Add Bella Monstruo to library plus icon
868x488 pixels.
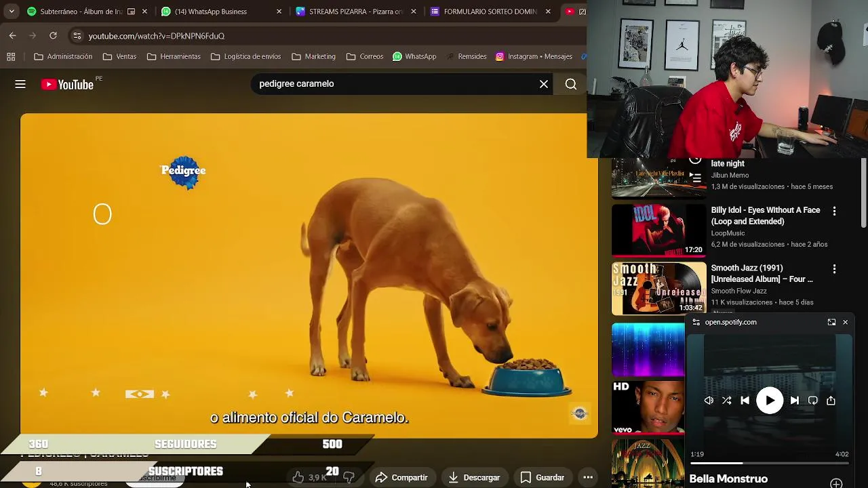tap(836, 483)
